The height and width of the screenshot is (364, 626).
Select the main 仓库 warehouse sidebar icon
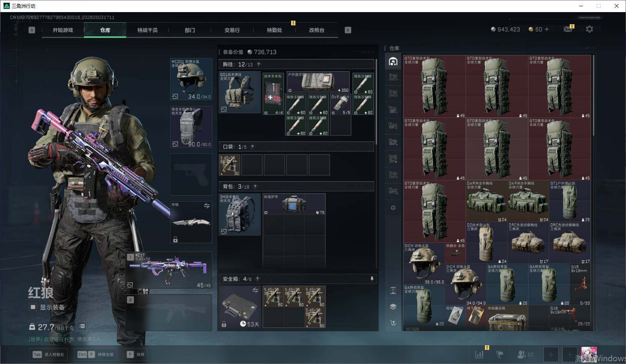[x=393, y=61]
